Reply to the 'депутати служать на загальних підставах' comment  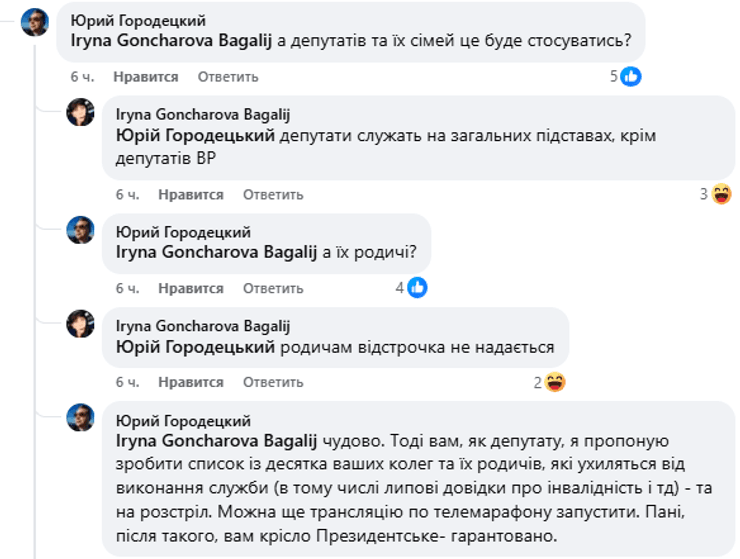click(x=273, y=194)
